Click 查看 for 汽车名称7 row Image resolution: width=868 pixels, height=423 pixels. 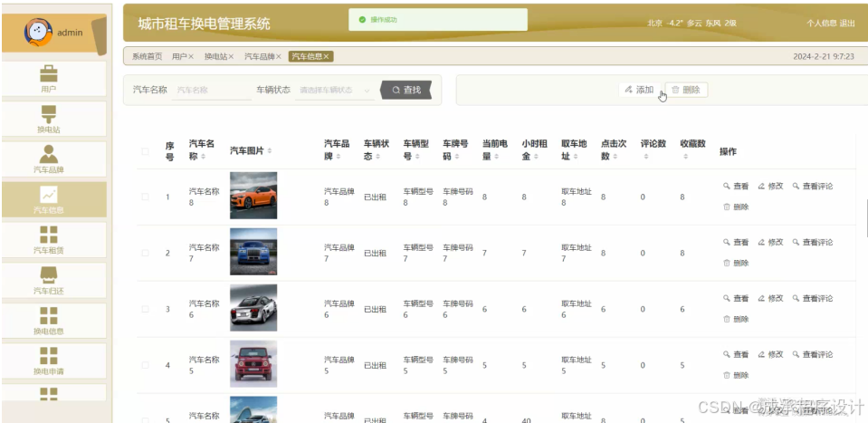[736, 243]
